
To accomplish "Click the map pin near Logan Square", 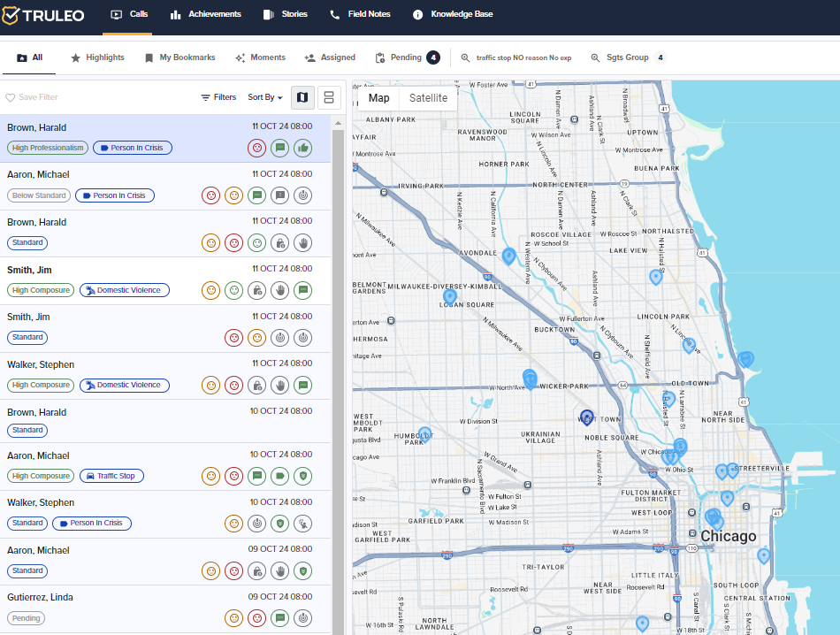I will pyautogui.click(x=450, y=296).
